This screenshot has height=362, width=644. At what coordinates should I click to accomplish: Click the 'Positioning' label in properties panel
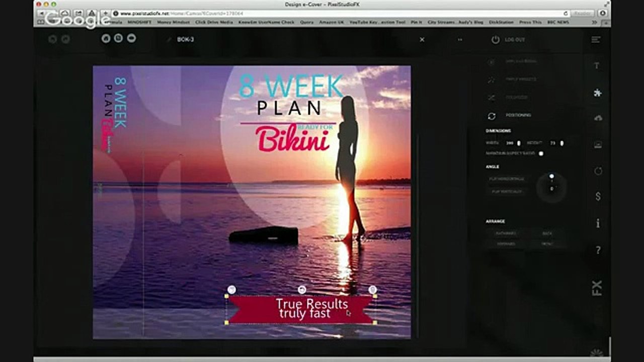pos(518,115)
